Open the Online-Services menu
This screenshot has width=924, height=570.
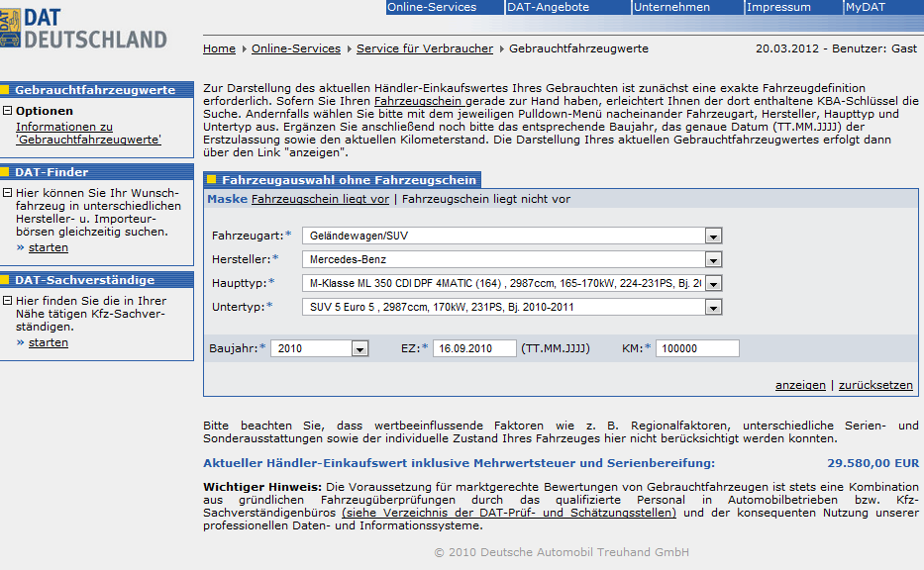(445, 7)
